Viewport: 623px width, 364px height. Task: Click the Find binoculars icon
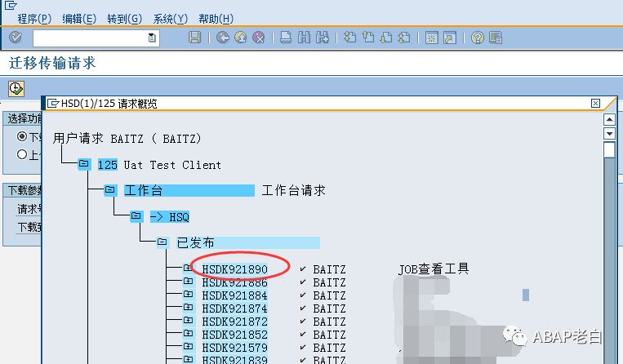click(x=305, y=38)
